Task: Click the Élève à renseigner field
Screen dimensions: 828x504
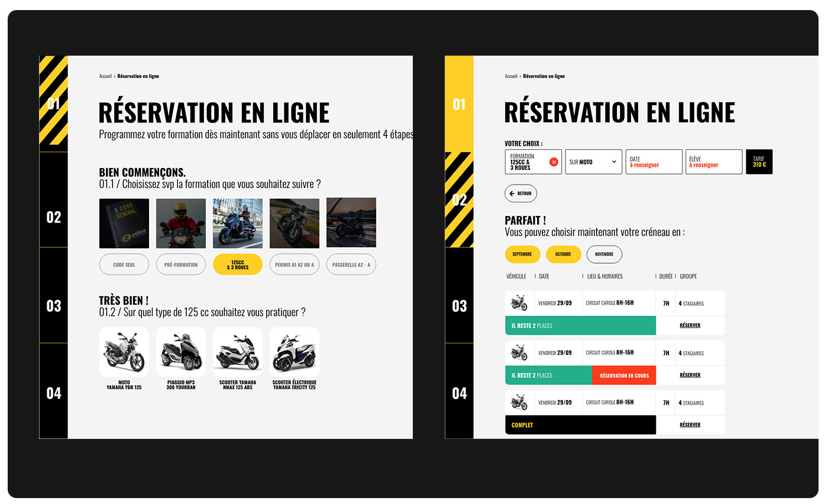Action: (x=714, y=161)
